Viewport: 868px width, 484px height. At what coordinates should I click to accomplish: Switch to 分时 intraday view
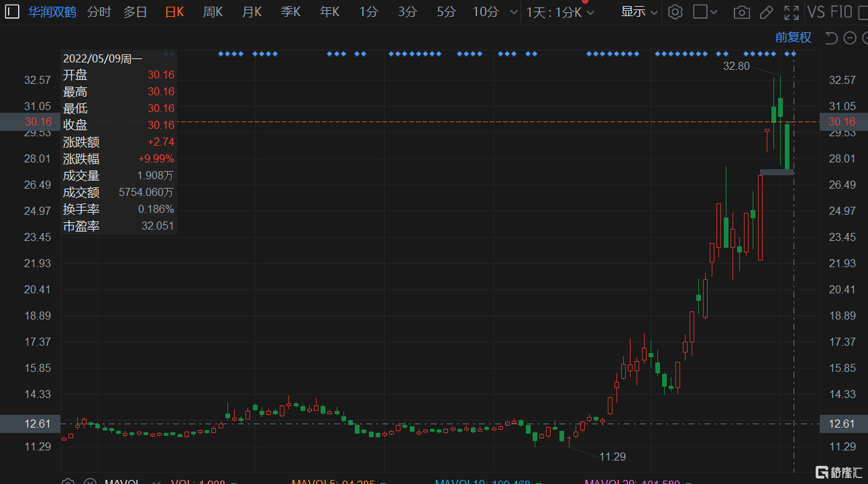point(99,11)
